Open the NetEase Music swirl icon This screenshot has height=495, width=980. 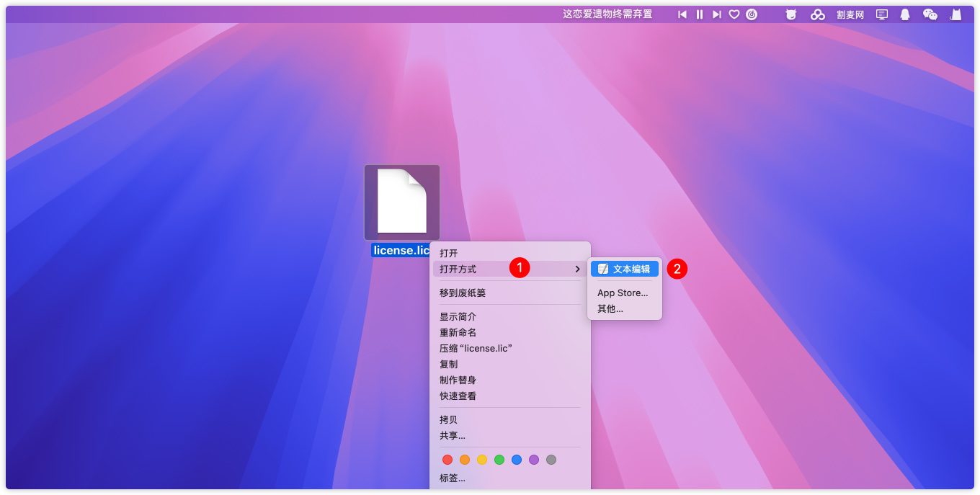[x=752, y=14]
